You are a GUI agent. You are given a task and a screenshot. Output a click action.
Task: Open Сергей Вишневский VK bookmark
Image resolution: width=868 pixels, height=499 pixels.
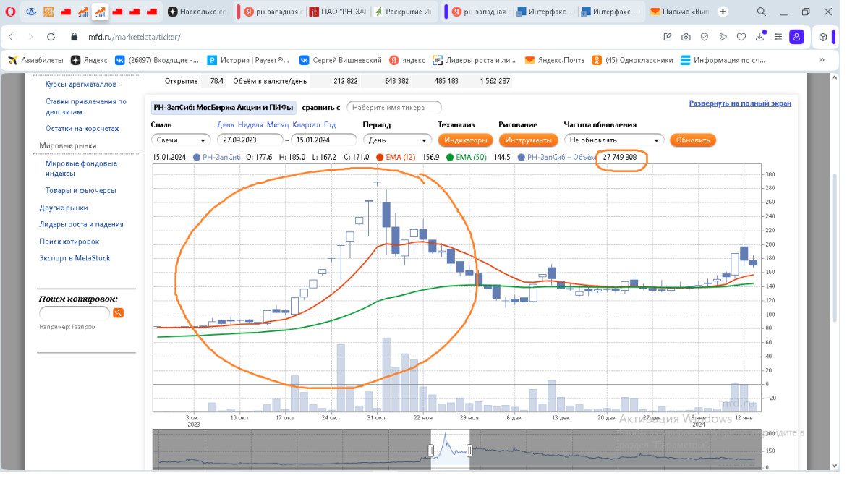(x=341, y=60)
